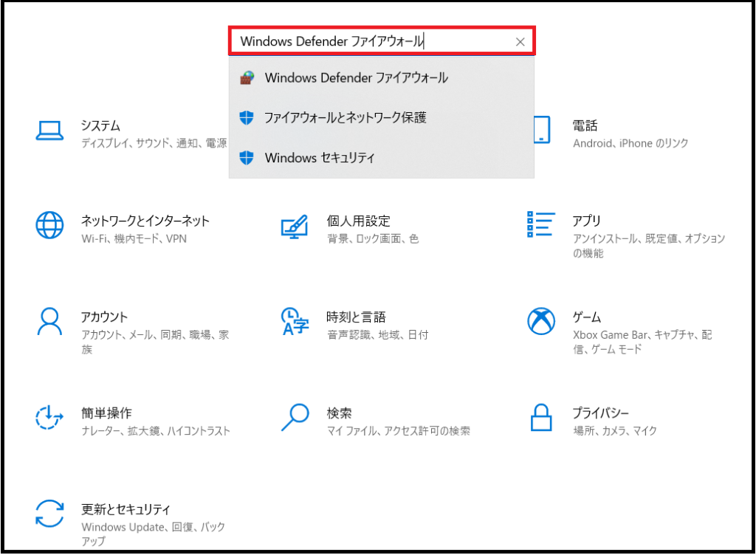This screenshot has width=756, height=555.
Task: Choose Windows セキュリティ suggestion
Action: (x=382, y=157)
